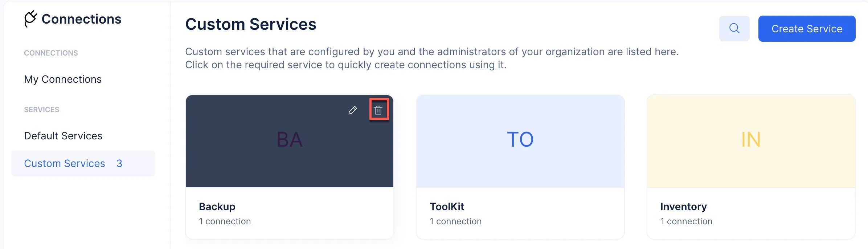The width and height of the screenshot is (868, 249).
Task: Open the Backup service card
Action: (x=290, y=167)
